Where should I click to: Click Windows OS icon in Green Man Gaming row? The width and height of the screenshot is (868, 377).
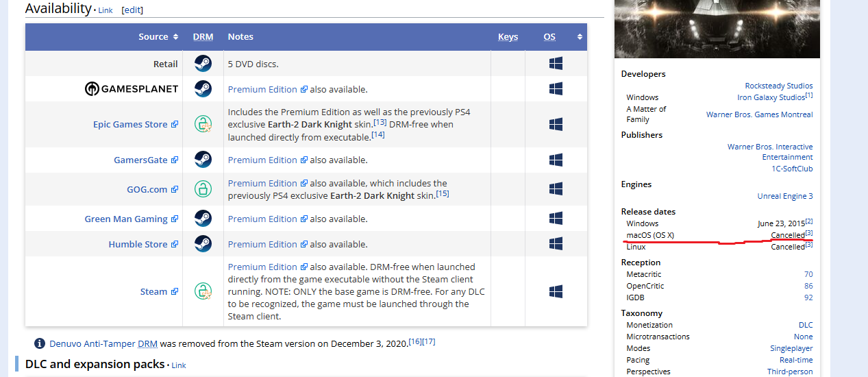[556, 219]
